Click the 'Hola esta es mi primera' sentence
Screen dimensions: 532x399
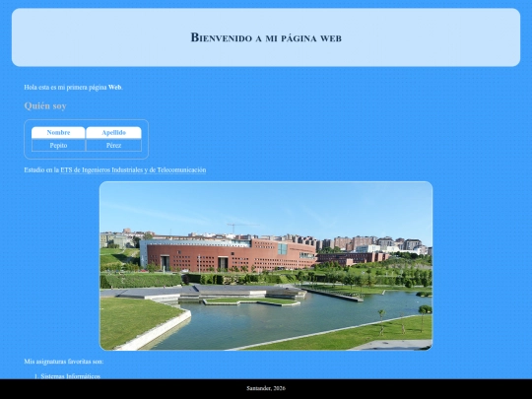(x=74, y=88)
